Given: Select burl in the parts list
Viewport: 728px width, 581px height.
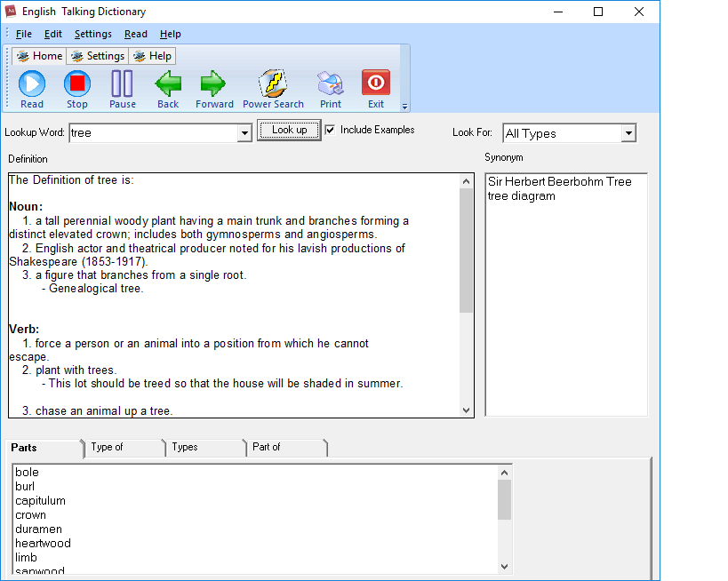Looking at the screenshot, I should [x=25, y=486].
